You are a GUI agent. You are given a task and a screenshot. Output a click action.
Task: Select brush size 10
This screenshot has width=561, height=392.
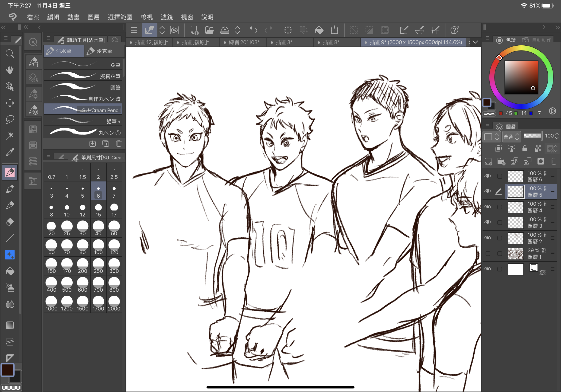67,210
